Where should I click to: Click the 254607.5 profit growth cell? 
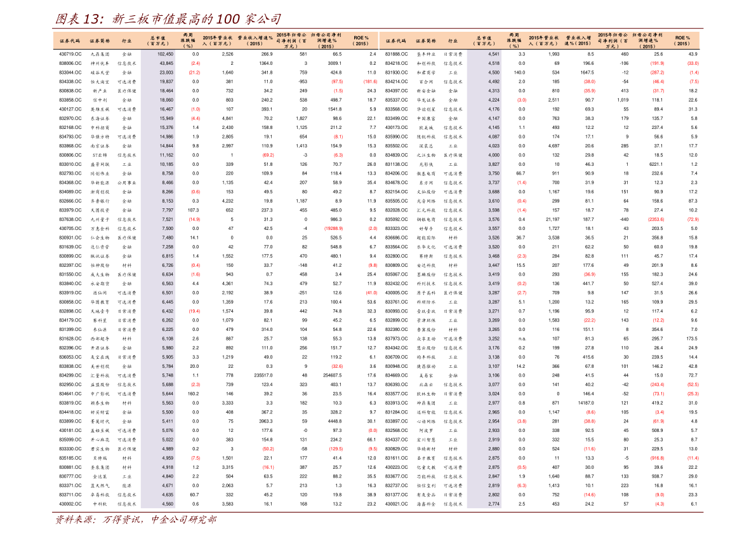(332, 375)
